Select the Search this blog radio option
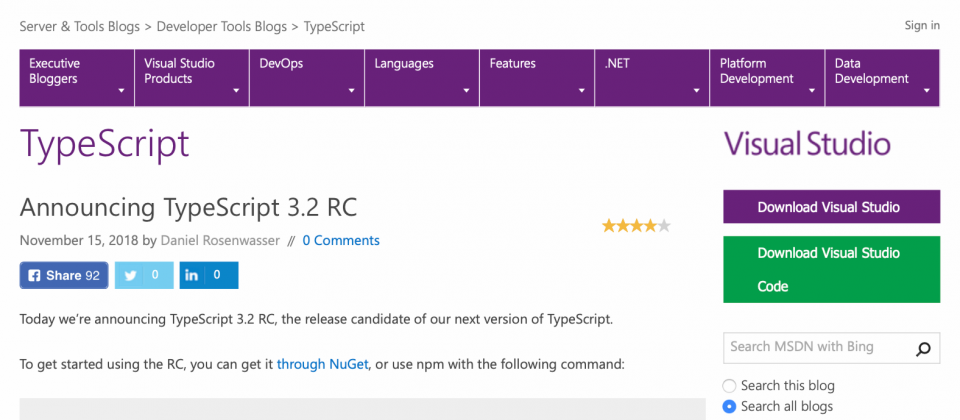This screenshot has height=420, width=960. 729,386
